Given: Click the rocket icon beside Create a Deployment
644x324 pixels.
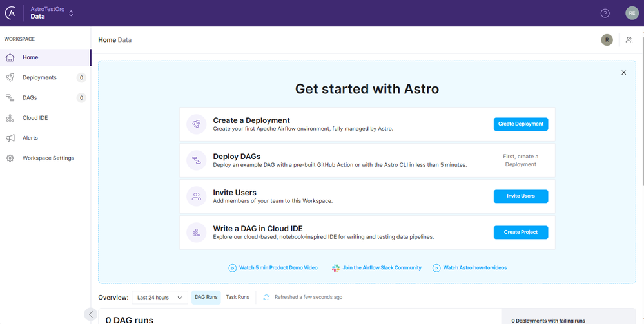Looking at the screenshot, I should point(197,124).
